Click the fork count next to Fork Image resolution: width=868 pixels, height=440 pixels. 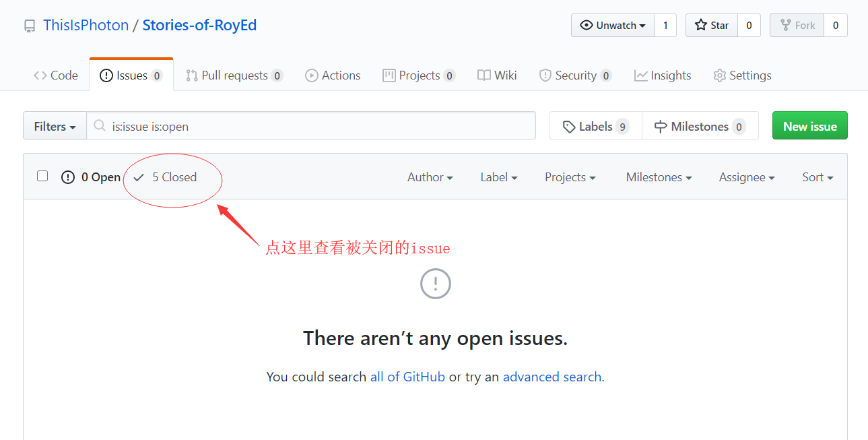click(836, 26)
